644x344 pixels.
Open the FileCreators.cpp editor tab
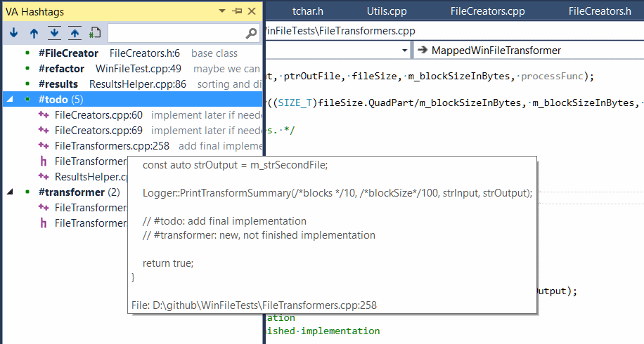[x=487, y=11]
